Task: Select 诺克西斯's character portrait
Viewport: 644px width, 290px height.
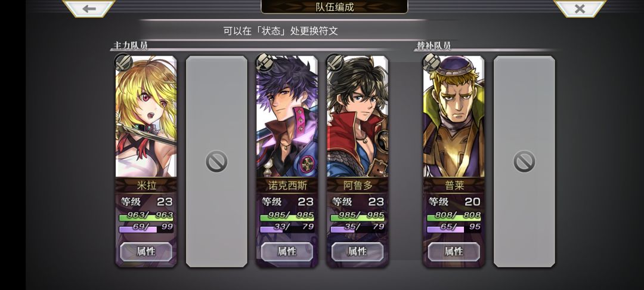Action: point(287,117)
